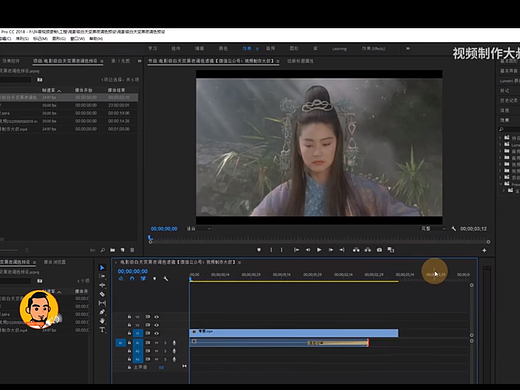Toggle sync lock on track V1
This screenshot has width=520, height=390.
click(147, 333)
